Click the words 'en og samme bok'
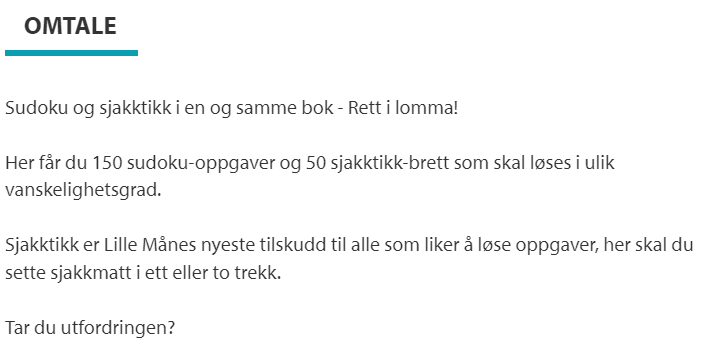The image size is (703, 362). (x=259, y=109)
